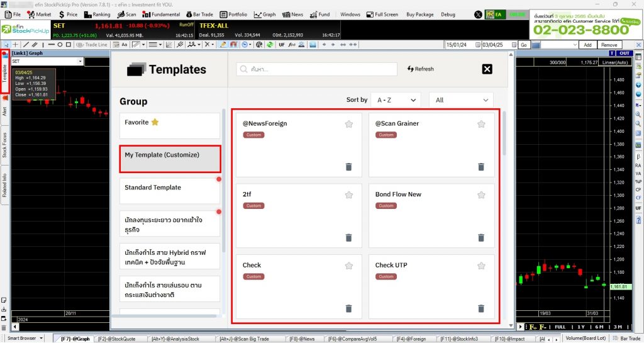Select the parallel lines drawing tool
This screenshot has height=343, width=644.
(x=35, y=44)
